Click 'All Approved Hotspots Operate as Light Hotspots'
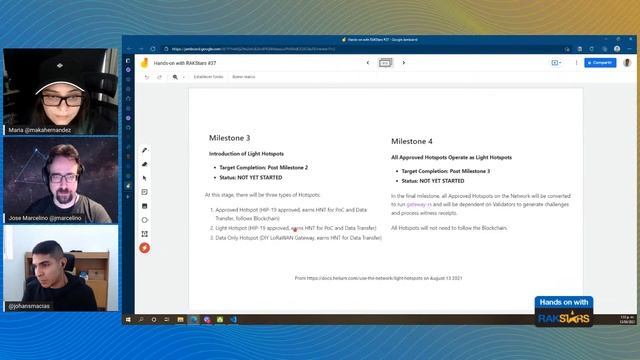 click(x=451, y=157)
